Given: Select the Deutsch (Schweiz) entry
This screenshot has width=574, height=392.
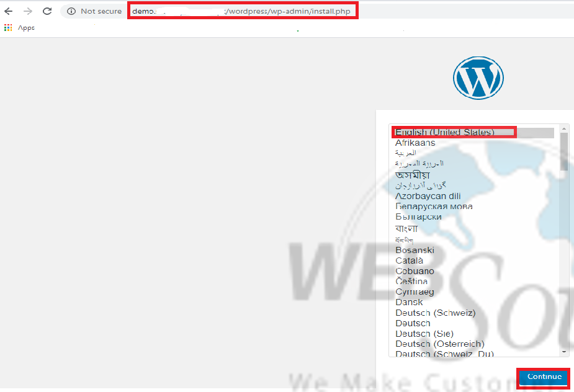Looking at the screenshot, I should pos(436,313).
